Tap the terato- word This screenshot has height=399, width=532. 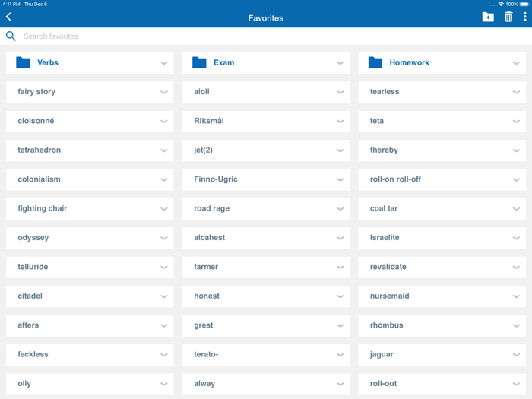click(x=206, y=354)
